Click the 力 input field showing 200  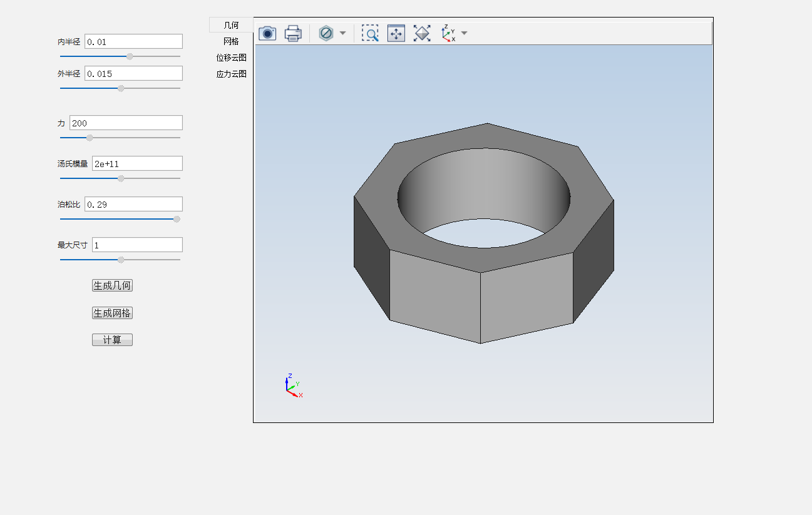126,123
